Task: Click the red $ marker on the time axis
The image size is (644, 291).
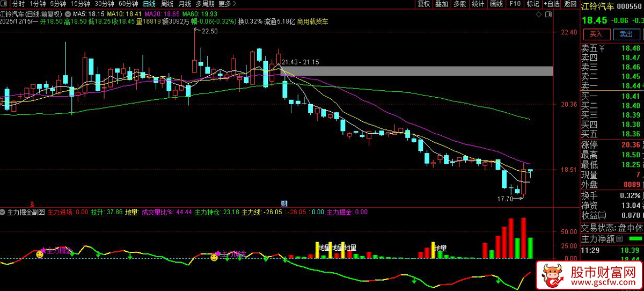Action: click(x=32, y=203)
